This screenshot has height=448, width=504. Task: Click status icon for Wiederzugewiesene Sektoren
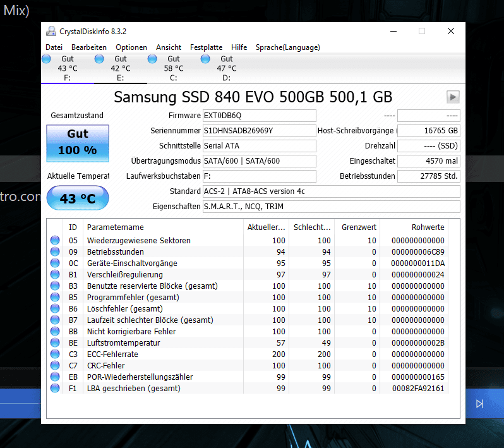point(55,240)
